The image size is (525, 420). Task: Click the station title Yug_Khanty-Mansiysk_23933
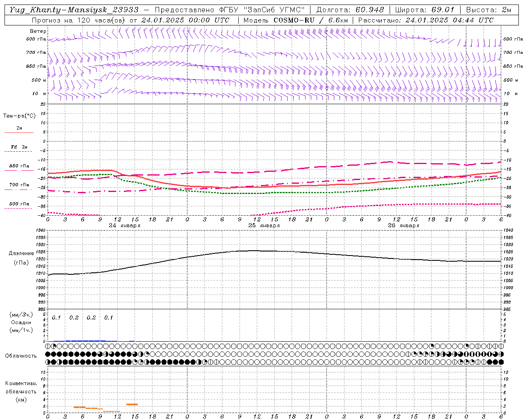(74, 10)
